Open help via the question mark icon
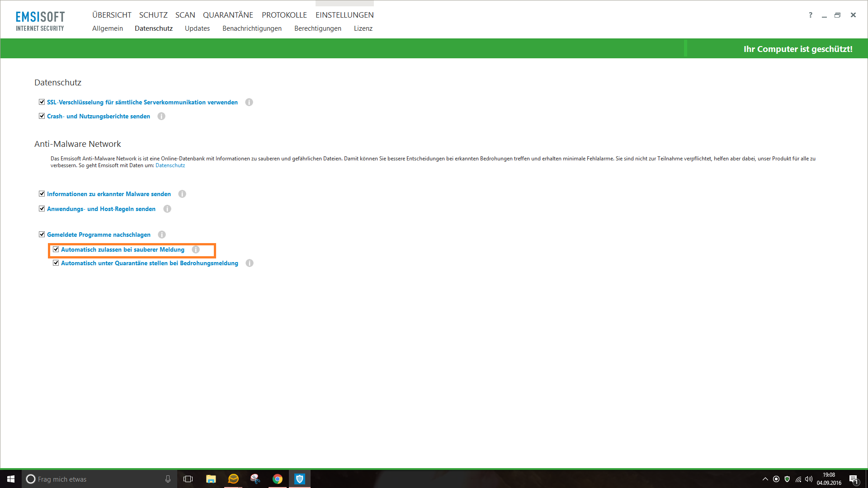 (810, 15)
